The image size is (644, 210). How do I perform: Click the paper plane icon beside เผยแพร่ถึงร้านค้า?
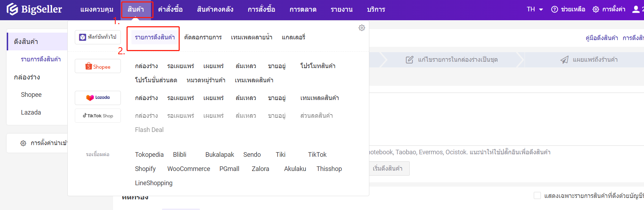[x=564, y=60]
